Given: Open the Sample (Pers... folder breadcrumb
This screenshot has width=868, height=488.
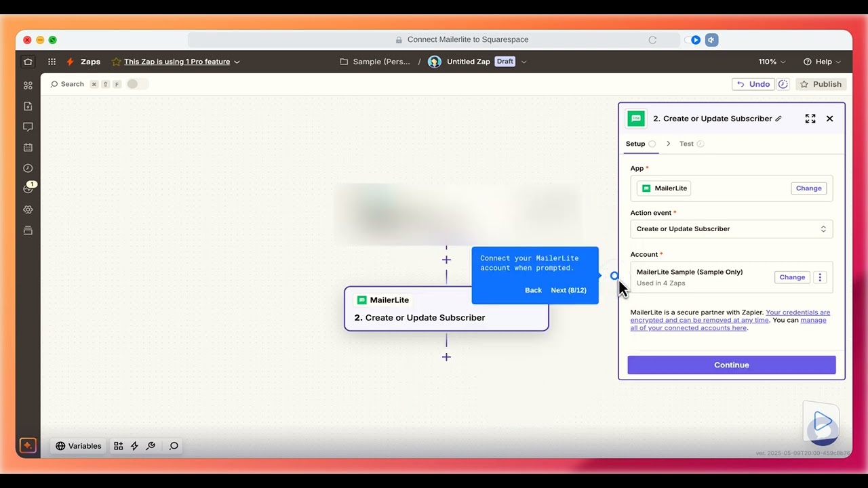Looking at the screenshot, I should click(x=375, y=62).
